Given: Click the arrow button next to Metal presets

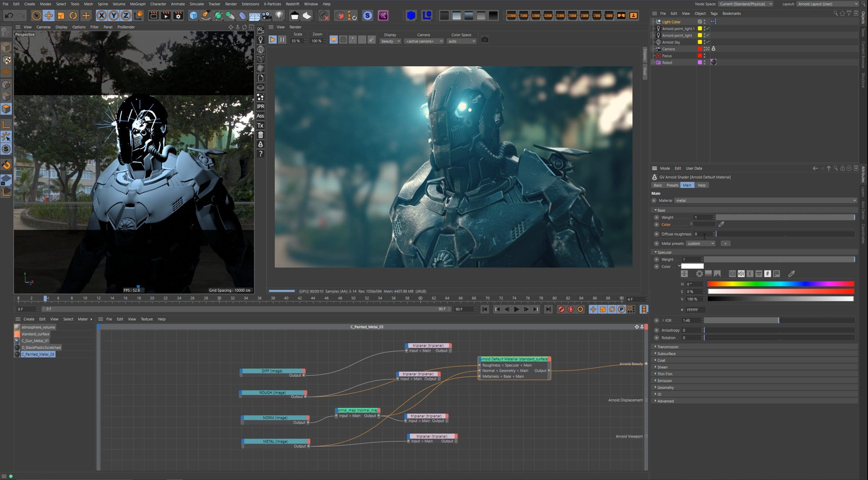Looking at the screenshot, I should pyautogui.click(x=725, y=243).
